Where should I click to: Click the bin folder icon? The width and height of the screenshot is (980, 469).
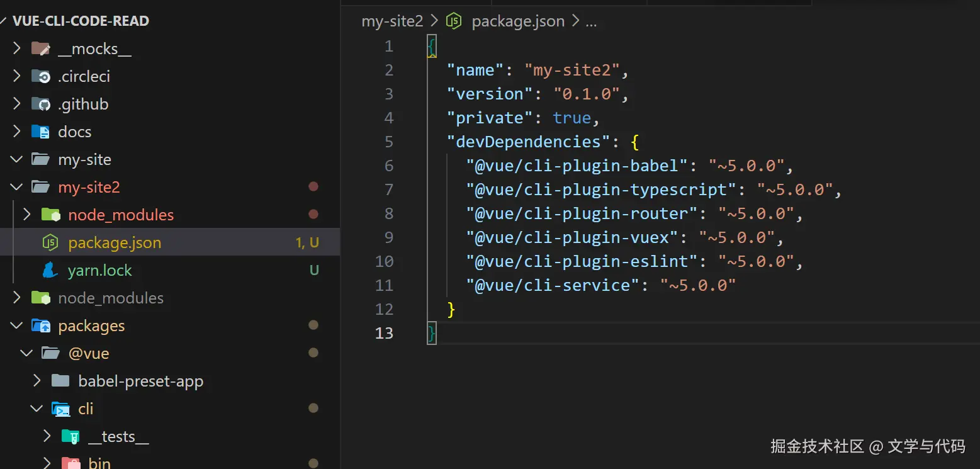[70, 464]
